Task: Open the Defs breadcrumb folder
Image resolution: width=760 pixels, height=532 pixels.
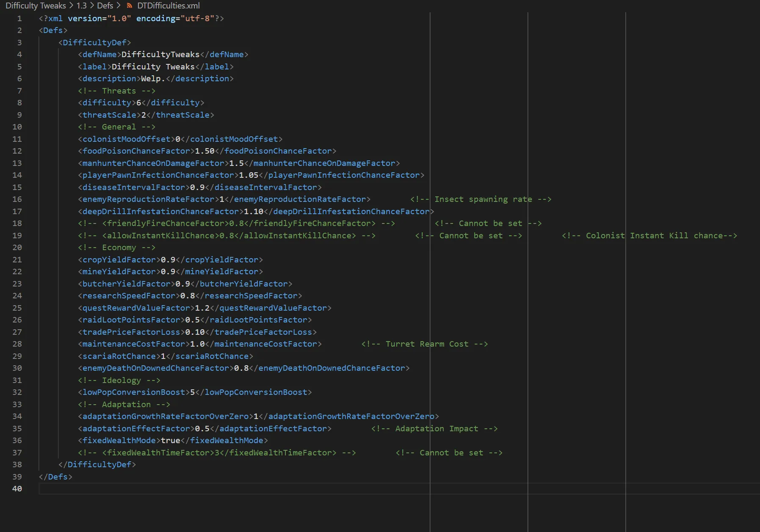Action: 105,6
